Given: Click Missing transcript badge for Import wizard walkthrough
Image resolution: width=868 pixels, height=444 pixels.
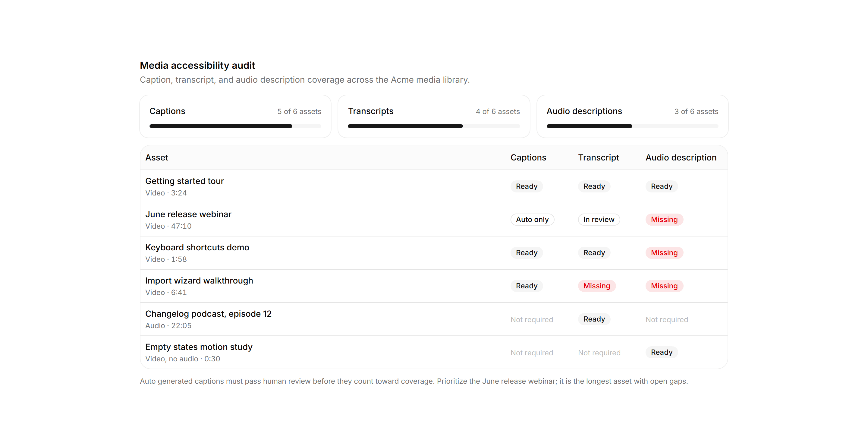Looking at the screenshot, I should 597,286.
